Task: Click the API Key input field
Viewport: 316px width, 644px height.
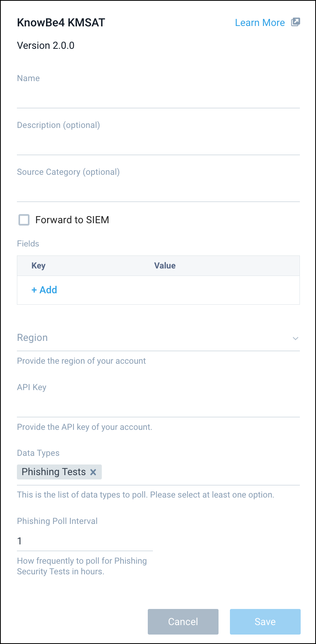Action: (x=158, y=407)
